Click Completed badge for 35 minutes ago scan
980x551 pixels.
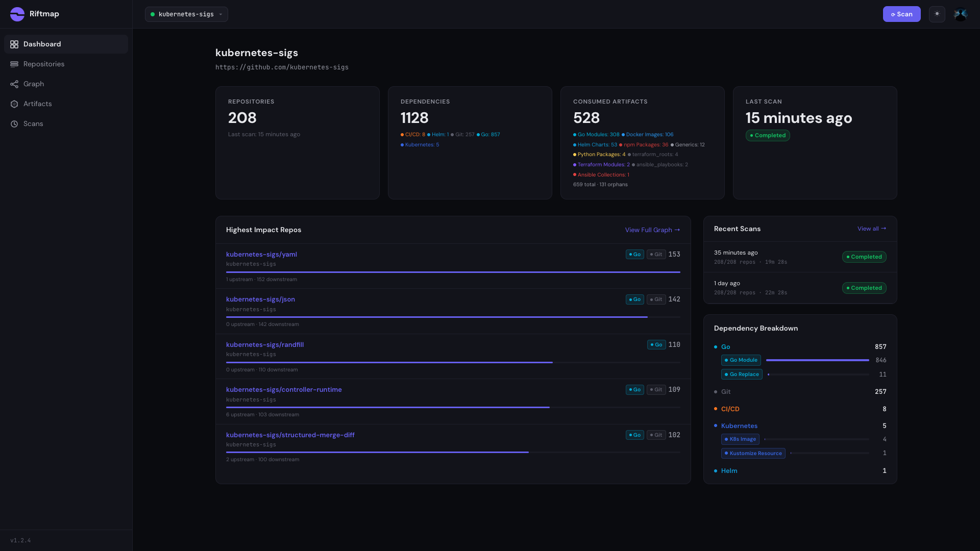[x=864, y=257]
